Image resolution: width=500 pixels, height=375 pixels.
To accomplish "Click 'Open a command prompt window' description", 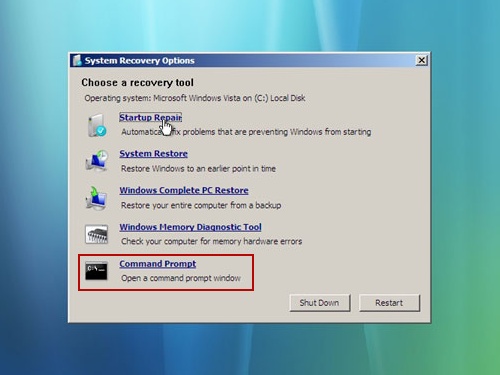I will point(181,278).
